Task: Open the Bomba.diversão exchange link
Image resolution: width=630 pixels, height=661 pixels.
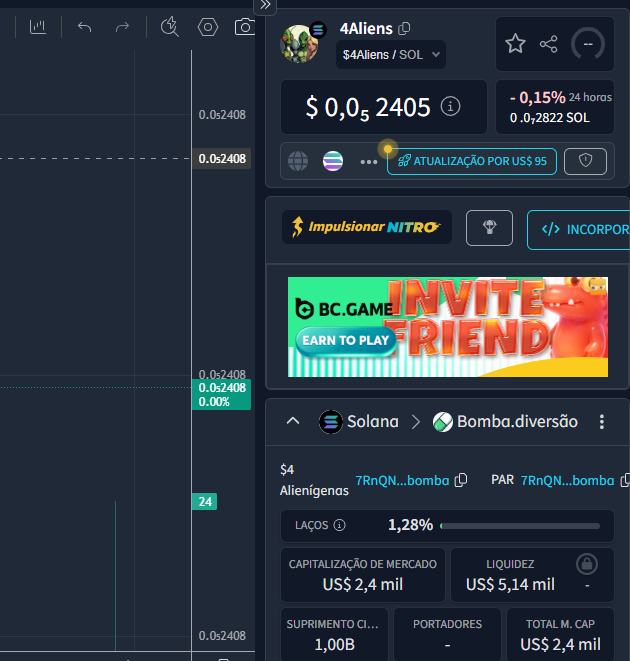Action: pyautogui.click(x=505, y=422)
